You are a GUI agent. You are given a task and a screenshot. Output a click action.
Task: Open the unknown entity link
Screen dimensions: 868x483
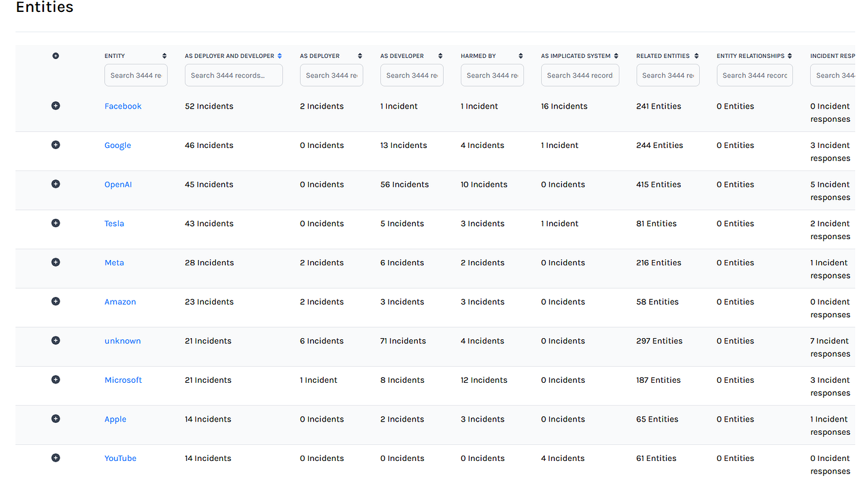(122, 341)
